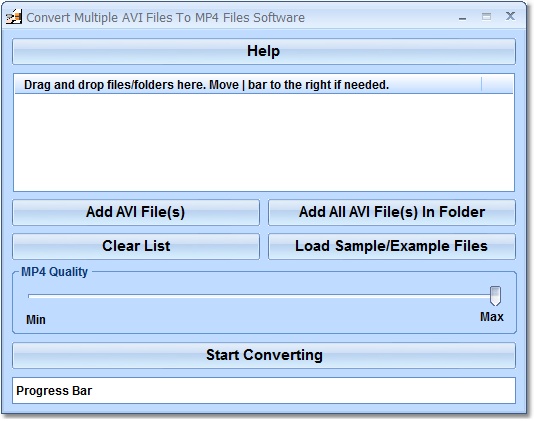Open the Help button
Screen dimensions: 534x421
(x=264, y=51)
